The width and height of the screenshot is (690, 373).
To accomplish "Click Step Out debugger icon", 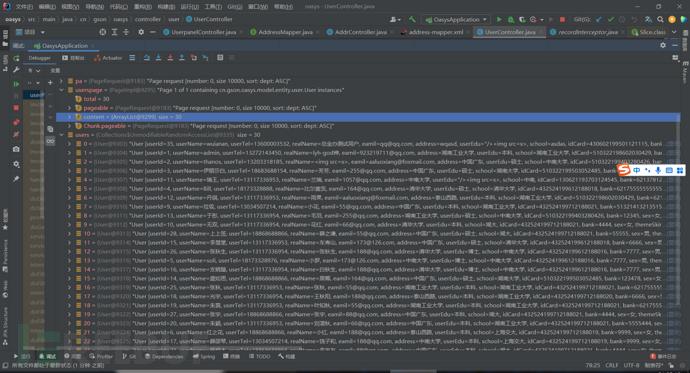I will 181,58.
